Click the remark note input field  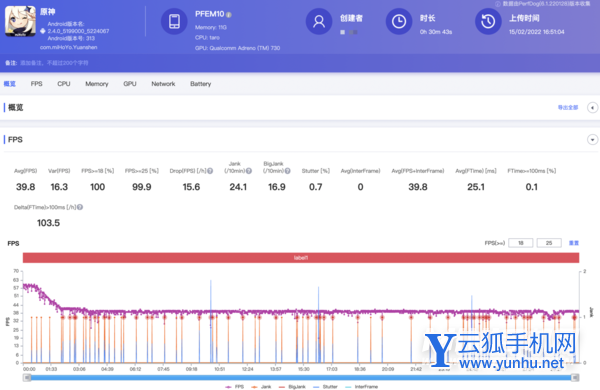(54, 63)
